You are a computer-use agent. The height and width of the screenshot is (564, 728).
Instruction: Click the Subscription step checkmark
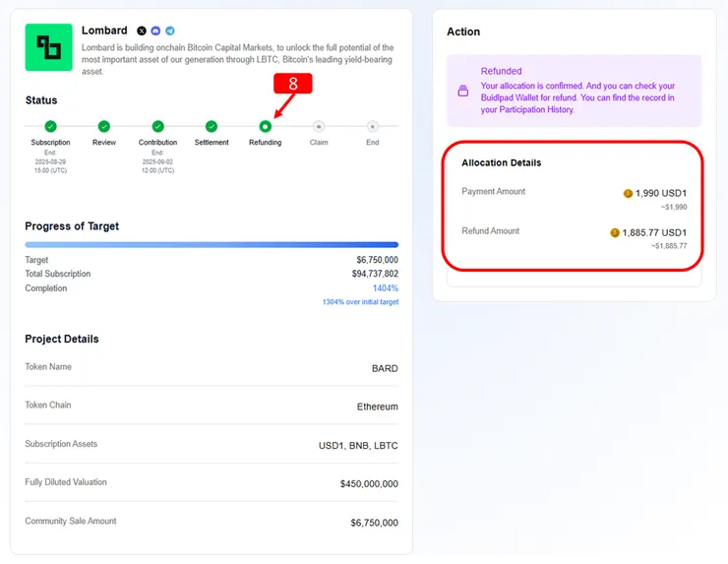50,126
